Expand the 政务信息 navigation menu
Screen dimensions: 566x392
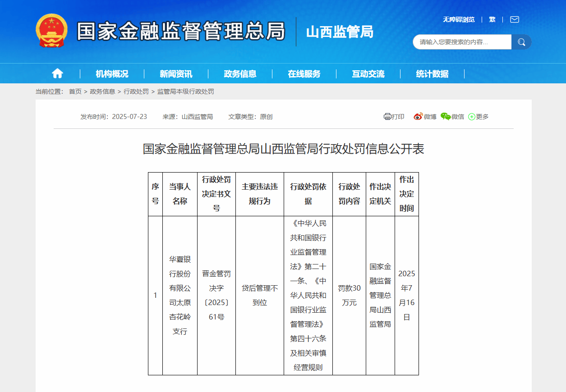click(240, 74)
